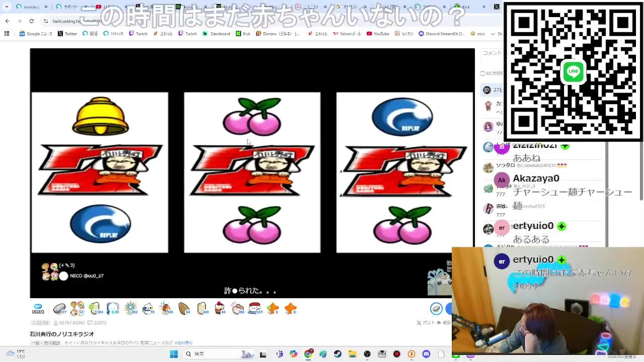Send the gift item with count 277

click(x=59, y=308)
